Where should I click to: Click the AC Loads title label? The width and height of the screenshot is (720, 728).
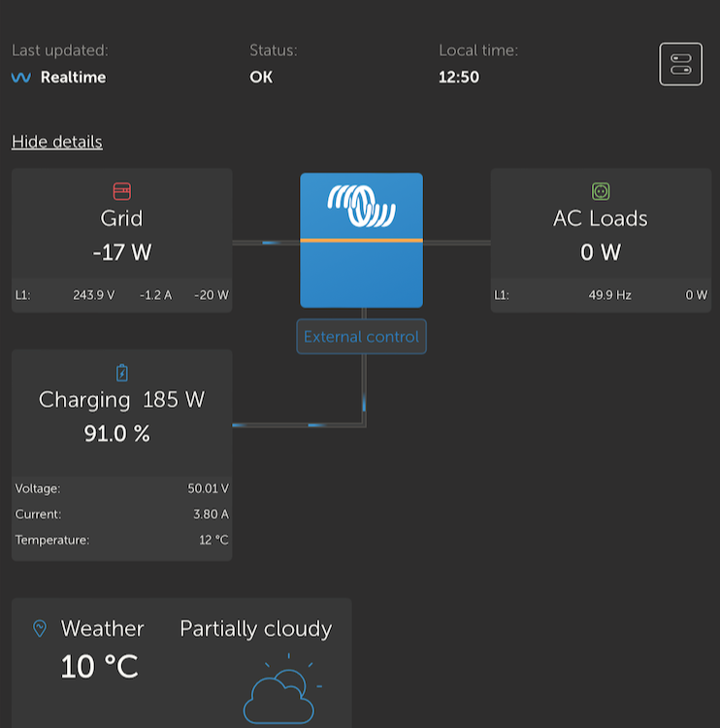click(x=601, y=218)
